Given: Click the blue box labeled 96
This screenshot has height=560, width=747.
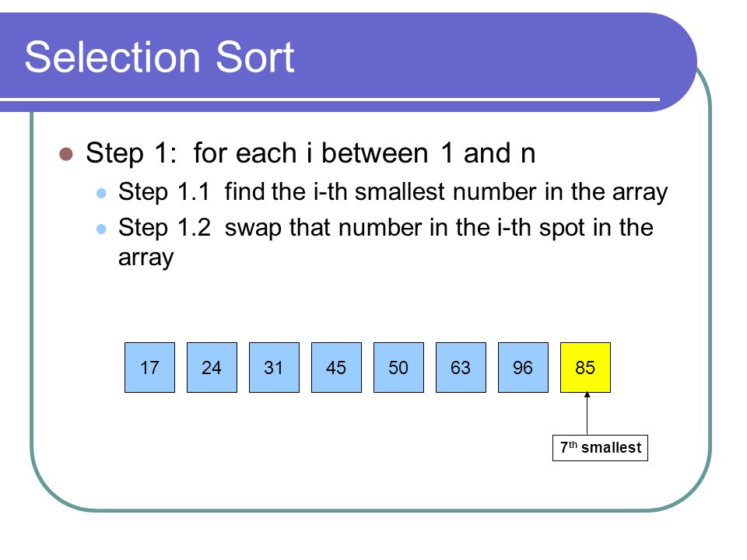Looking at the screenshot, I should pyautogui.click(x=523, y=367).
